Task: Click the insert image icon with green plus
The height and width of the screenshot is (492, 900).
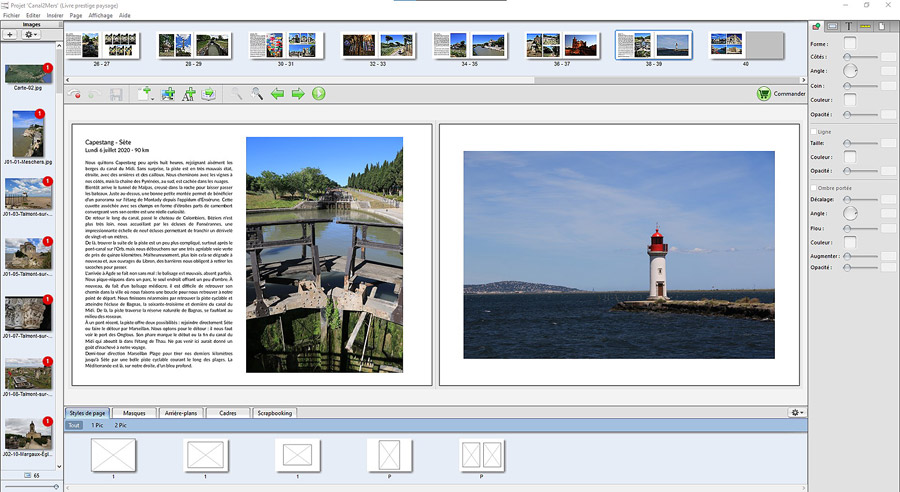Action: click(x=168, y=94)
